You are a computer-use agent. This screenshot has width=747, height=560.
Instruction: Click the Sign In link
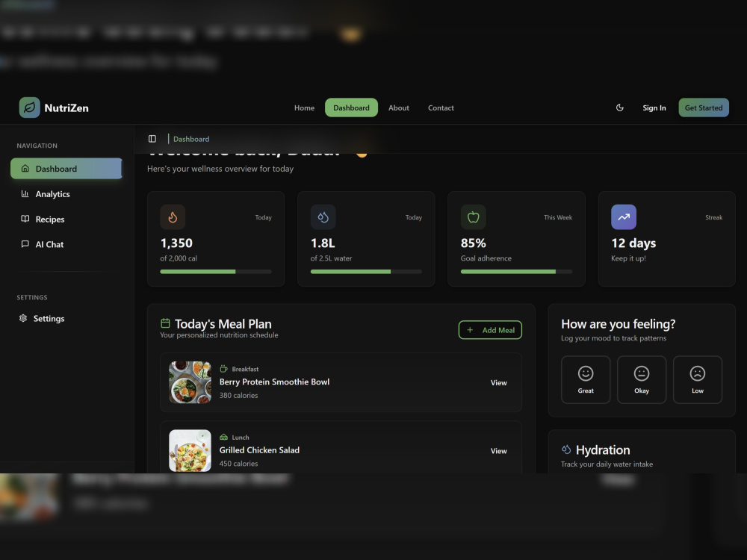[x=654, y=108]
